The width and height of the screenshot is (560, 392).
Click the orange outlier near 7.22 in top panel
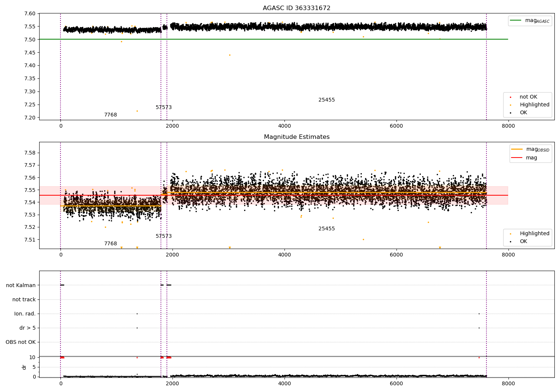[x=137, y=111]
